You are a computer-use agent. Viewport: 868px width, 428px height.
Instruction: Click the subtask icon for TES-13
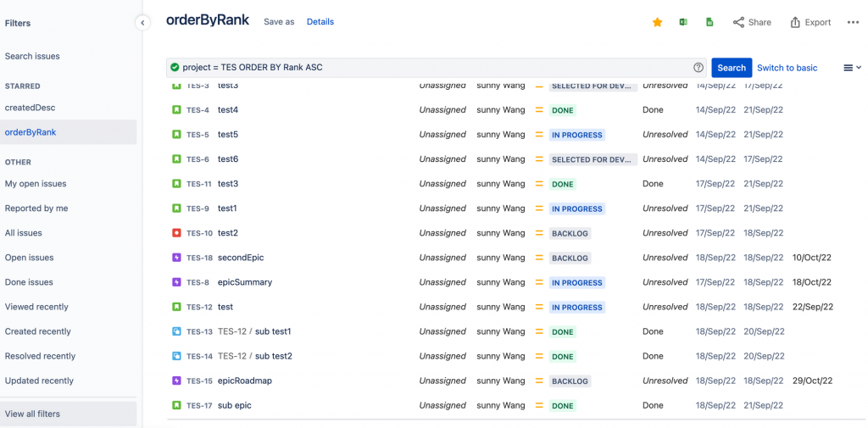pyautogui.click(x=176, y=331)
